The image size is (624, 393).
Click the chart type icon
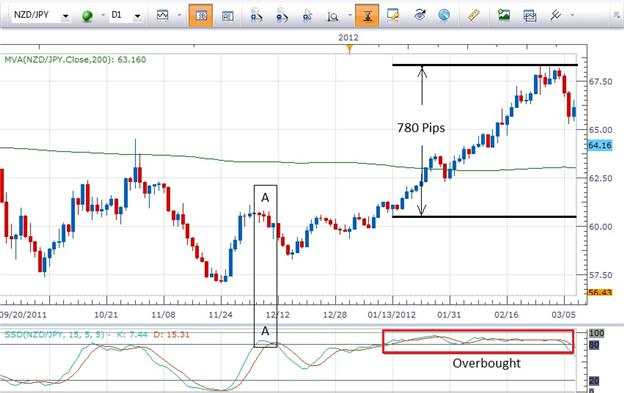[163, 15]
